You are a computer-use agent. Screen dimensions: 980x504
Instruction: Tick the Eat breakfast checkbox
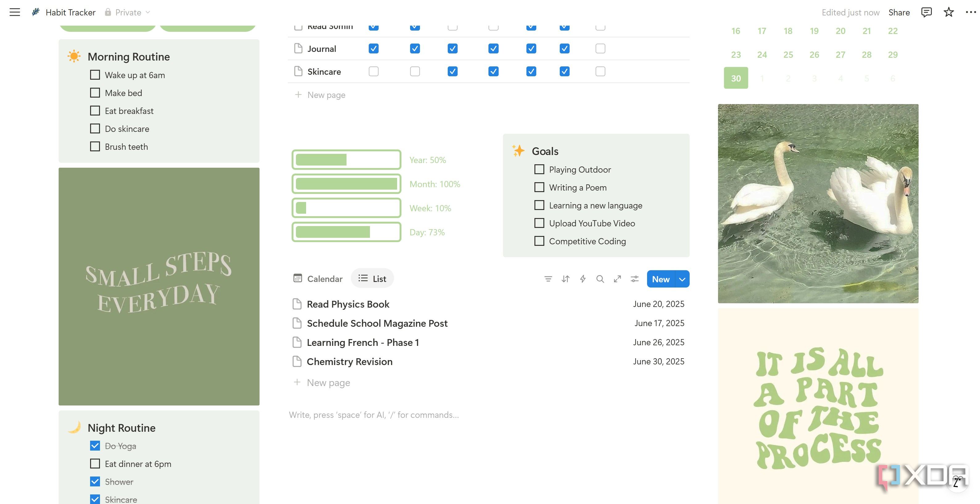click(x=95, y=110)
